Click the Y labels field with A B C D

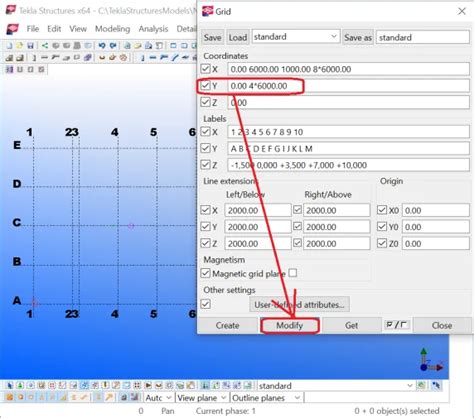[348, 149]
